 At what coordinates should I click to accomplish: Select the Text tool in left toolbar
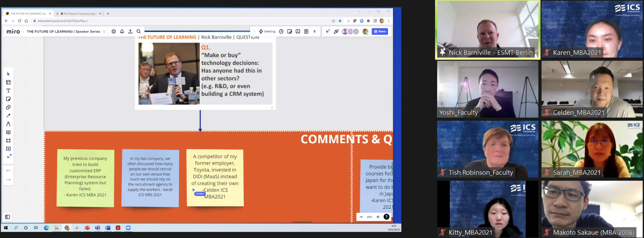coord(8,91)
